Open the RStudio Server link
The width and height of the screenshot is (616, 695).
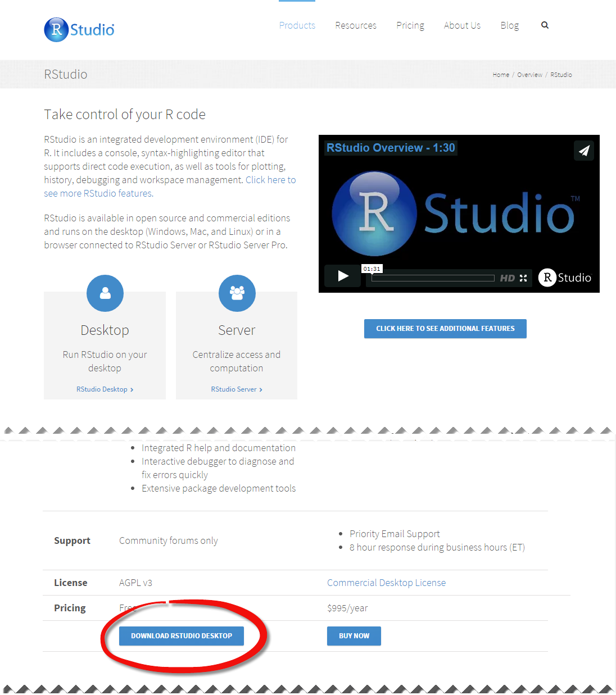click(x=237, y=389)
